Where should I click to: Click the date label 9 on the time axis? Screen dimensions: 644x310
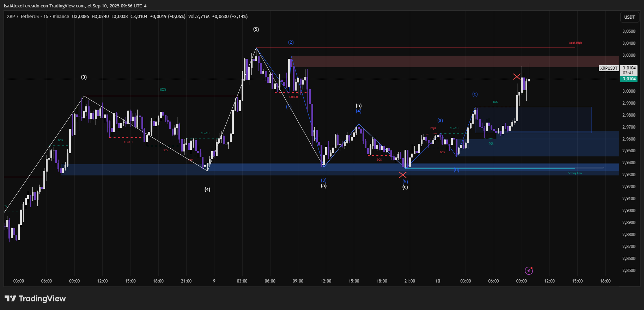coord(214,281)
